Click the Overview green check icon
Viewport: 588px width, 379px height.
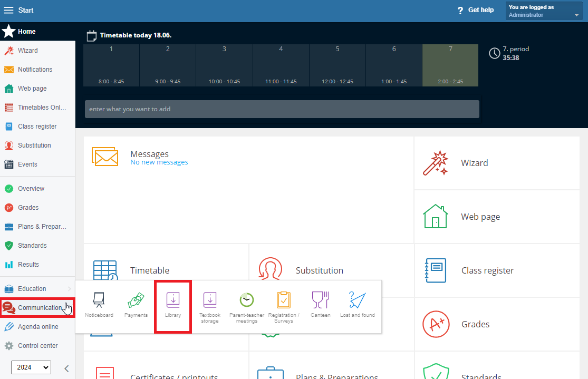click(x=8, y=189)
